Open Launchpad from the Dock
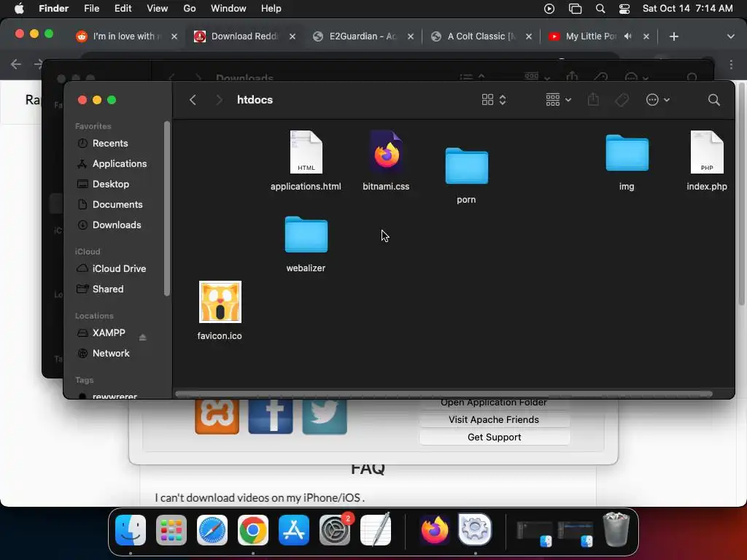Viewport: 747px width, 560px height. click(x=171, y=529)
